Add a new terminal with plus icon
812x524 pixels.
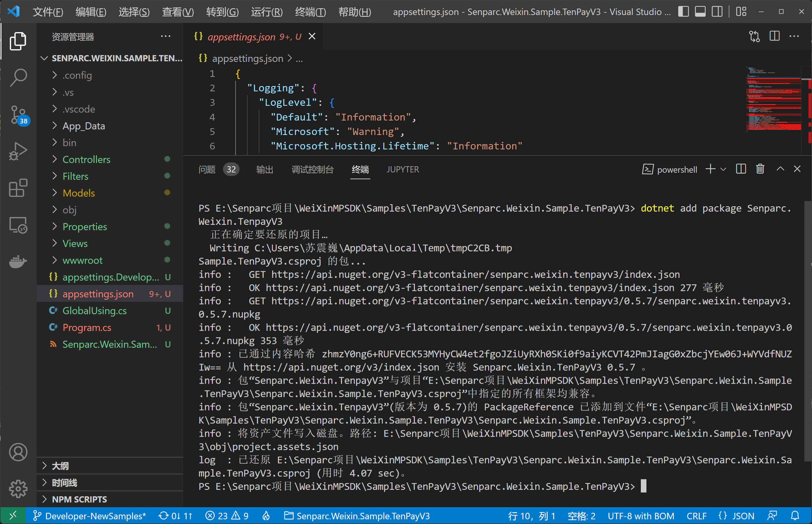pos(710,169)
